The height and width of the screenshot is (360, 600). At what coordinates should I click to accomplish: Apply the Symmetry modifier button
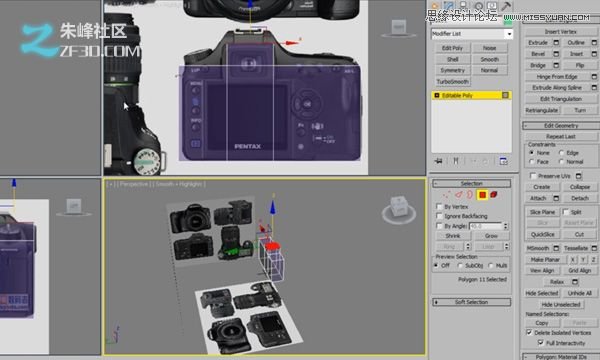452,70
